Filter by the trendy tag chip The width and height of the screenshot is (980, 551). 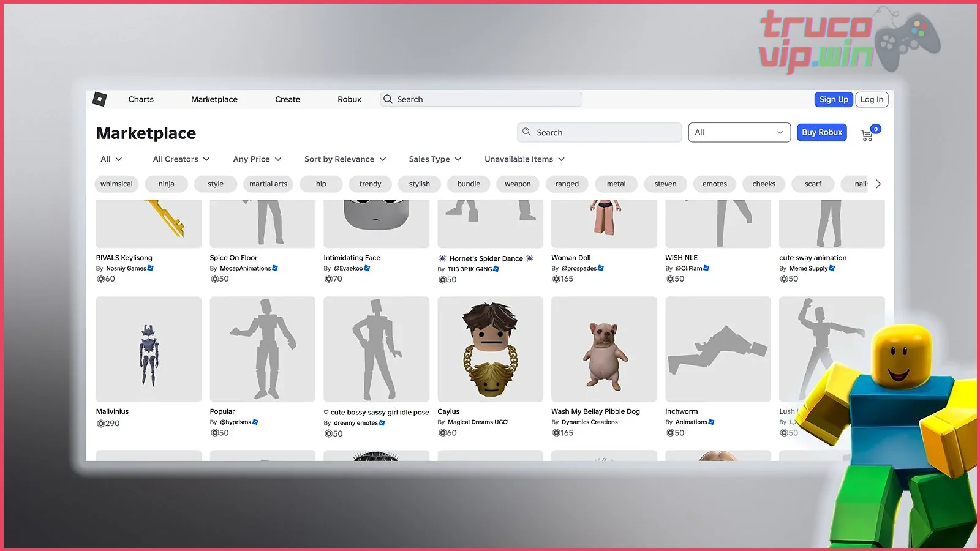coord(370,184)
